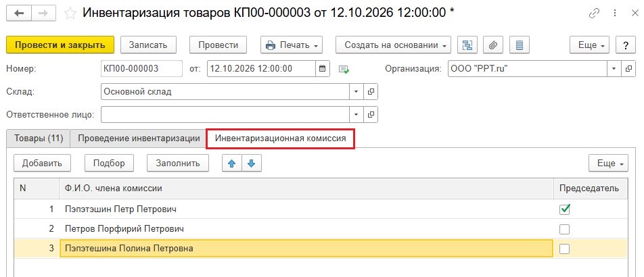The image size is (644, 277).
Task: Click the empty Ответственное лицо field
Action: [x=225, y=114]
